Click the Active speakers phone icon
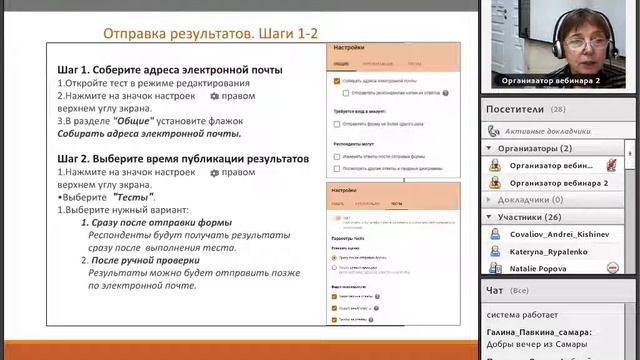The width and height of the screenshot is (640, 360). tap(494, 131)
